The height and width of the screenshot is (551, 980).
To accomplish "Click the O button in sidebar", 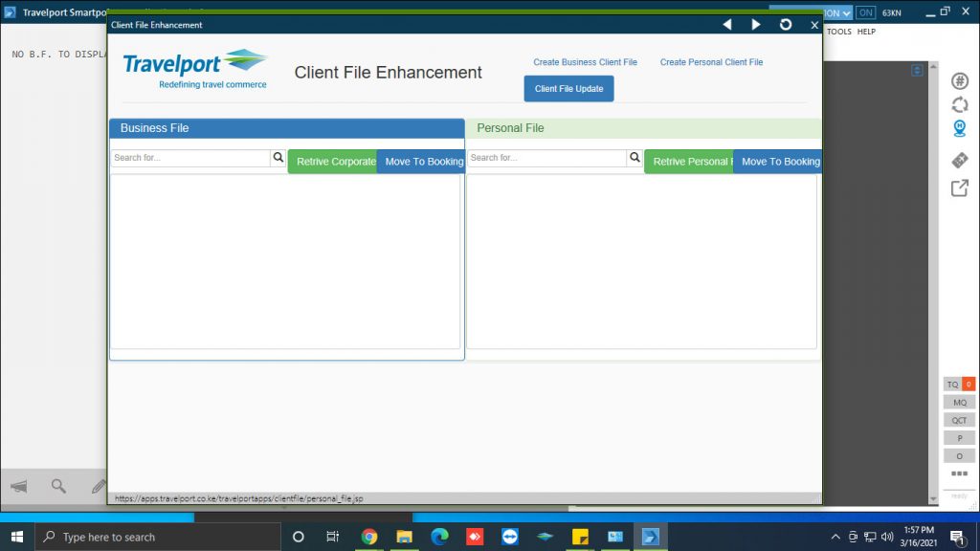I will pyautogui.click(x=959, y=456).
